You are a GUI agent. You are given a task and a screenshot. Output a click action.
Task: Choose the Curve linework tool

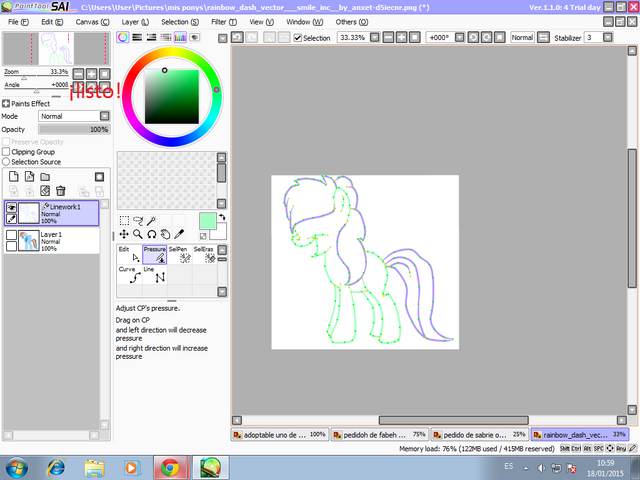coord(129,275)
